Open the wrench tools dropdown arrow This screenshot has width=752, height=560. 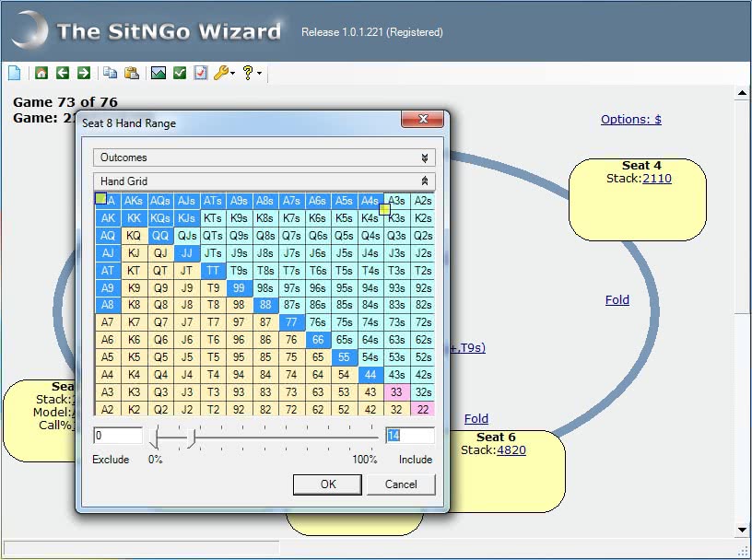coord(232,74)
